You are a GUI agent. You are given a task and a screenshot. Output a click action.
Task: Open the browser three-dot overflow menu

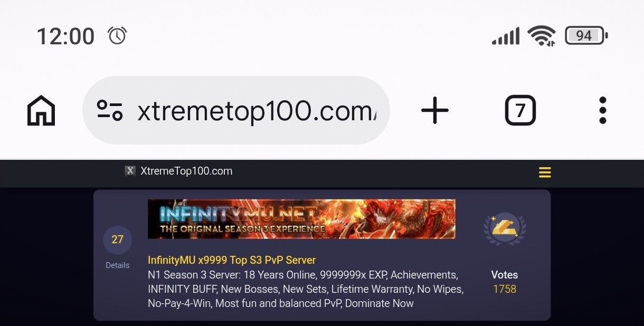pyautogui.click(x=603, y=111)
